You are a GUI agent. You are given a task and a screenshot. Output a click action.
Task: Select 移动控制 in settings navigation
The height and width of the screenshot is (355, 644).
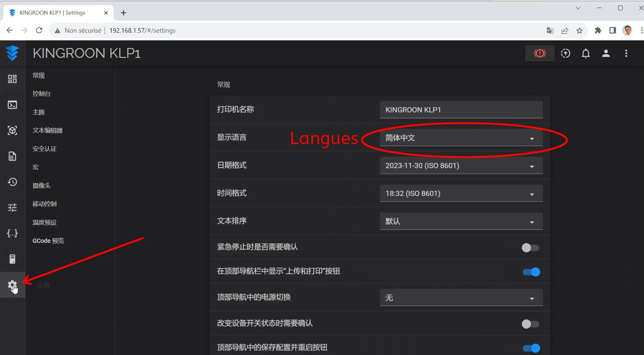click(44, 204)
